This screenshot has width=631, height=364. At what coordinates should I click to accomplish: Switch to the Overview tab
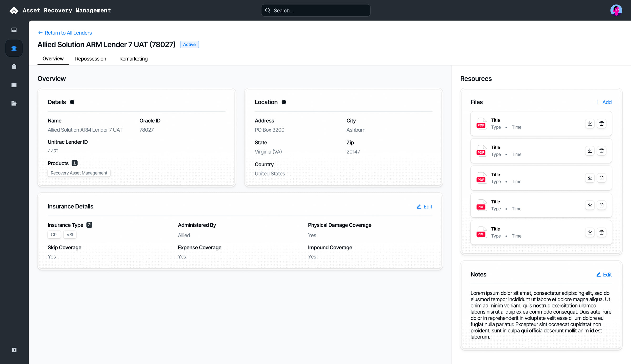53,59
